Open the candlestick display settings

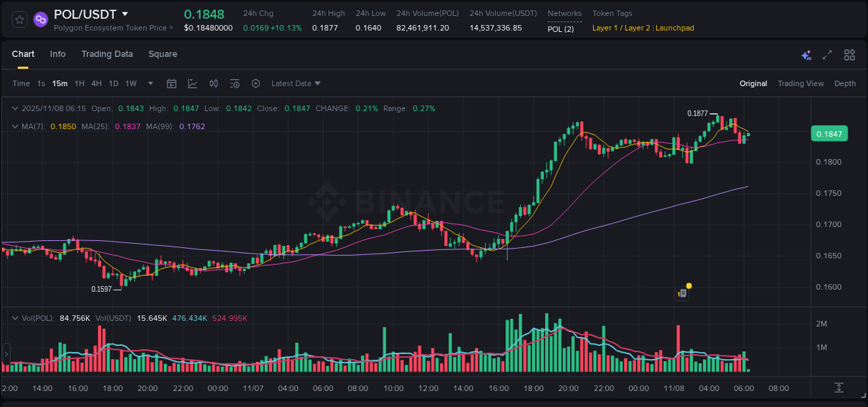click(x=213, y=83)
